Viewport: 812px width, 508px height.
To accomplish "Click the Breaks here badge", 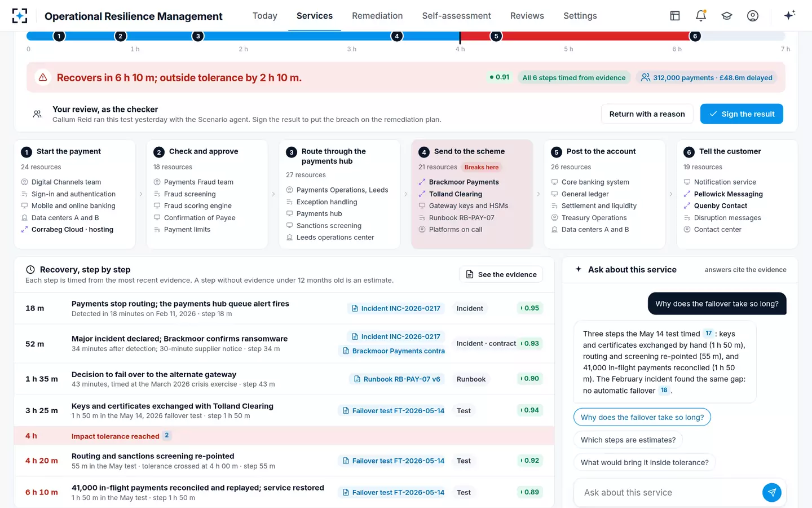I will pos(482,167).
